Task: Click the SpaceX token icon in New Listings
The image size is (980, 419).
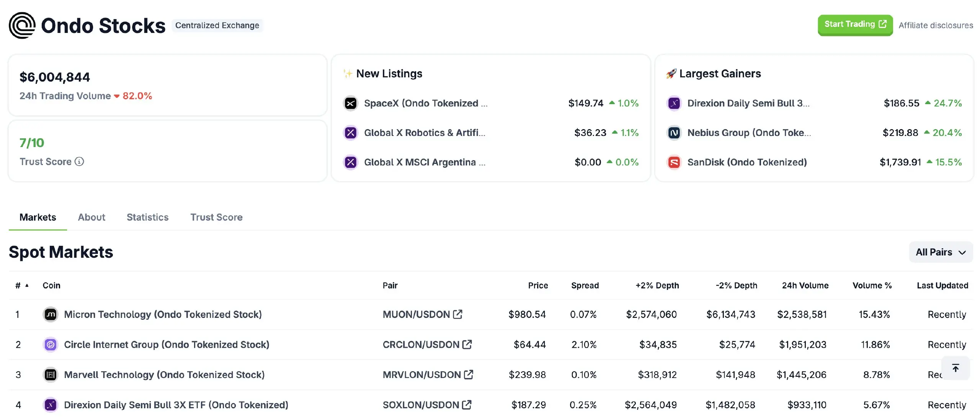Action: [x=350, y=103]
